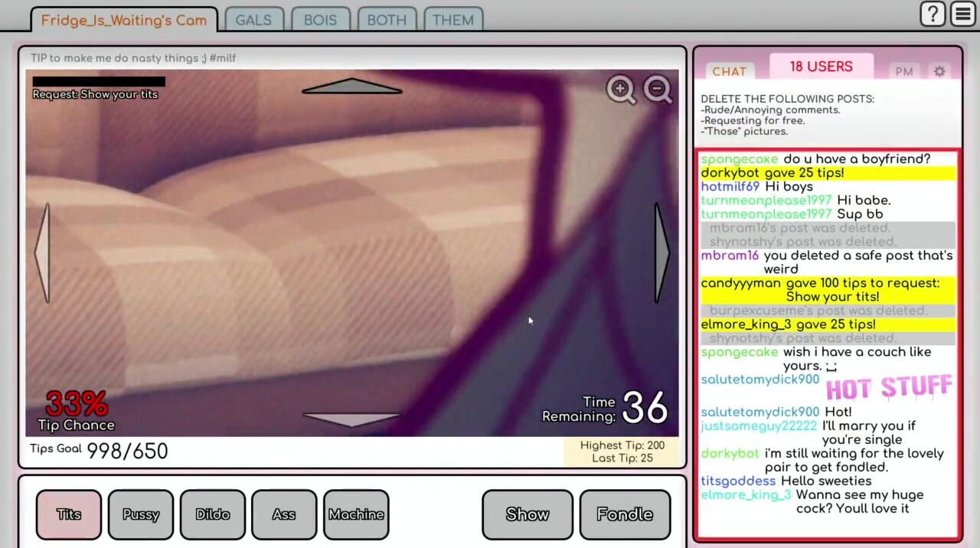Image resolution: width=980 pixels, height=548 pixels.
Task: Pan the camera up with top arrow
Action: point(351,86)
